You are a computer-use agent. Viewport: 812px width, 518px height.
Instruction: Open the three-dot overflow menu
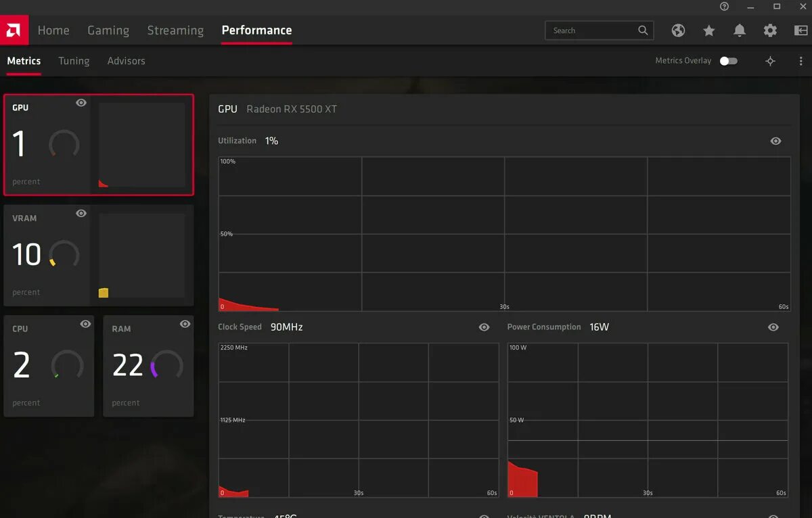pyautogui.click(x=800, y=60)
